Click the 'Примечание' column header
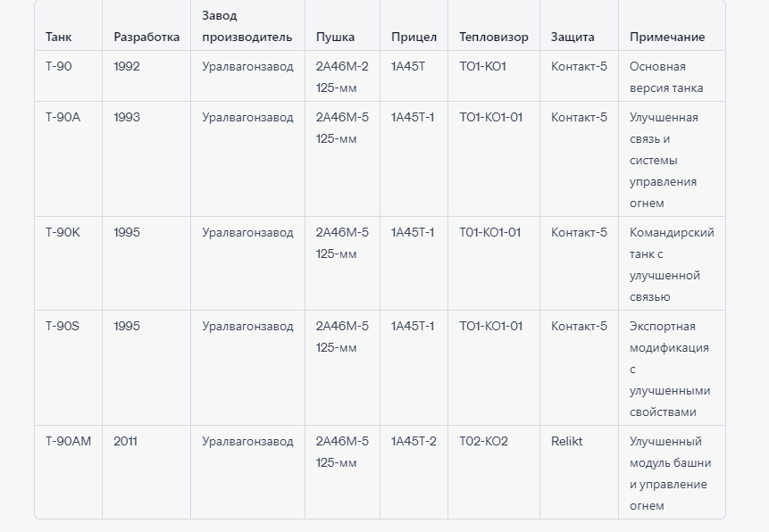Viewport: 769px width, 532px height. (667, 37)
